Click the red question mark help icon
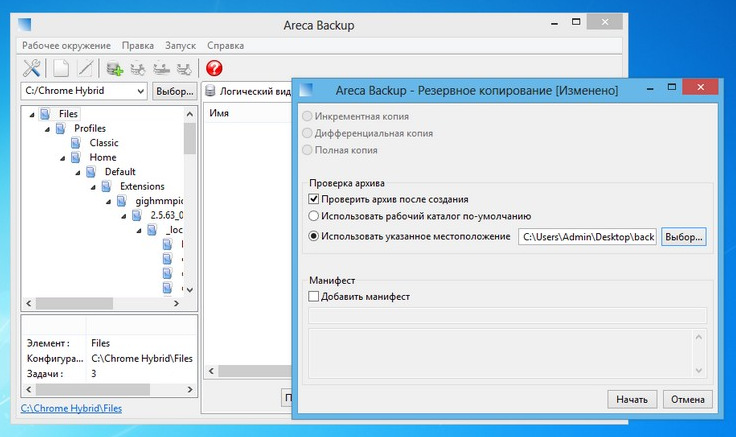 click(x=214, y=68)
